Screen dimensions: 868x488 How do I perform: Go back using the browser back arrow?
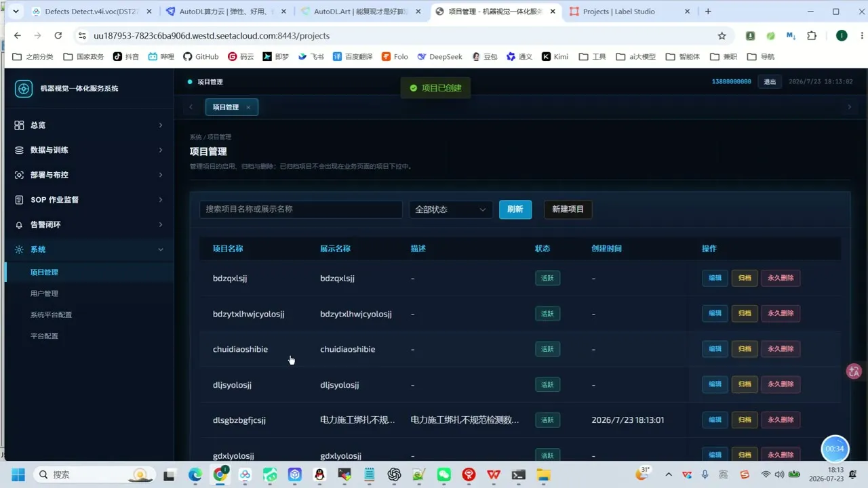[x=18, y=36]
